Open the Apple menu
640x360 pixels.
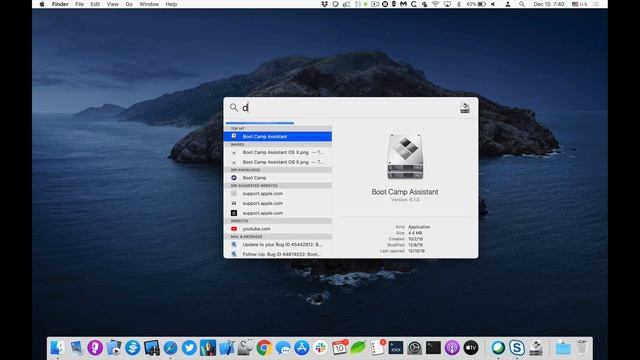point(42,4)
